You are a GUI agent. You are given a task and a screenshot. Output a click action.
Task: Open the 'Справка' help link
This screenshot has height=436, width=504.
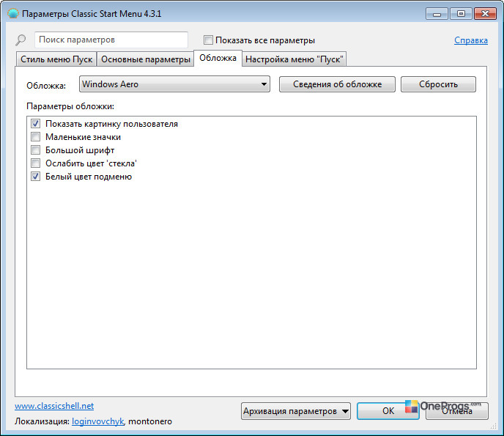pos(470,40)
